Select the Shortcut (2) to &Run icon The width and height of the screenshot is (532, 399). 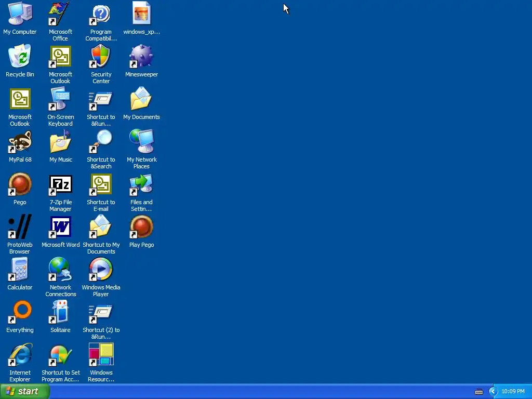point(101,313)
